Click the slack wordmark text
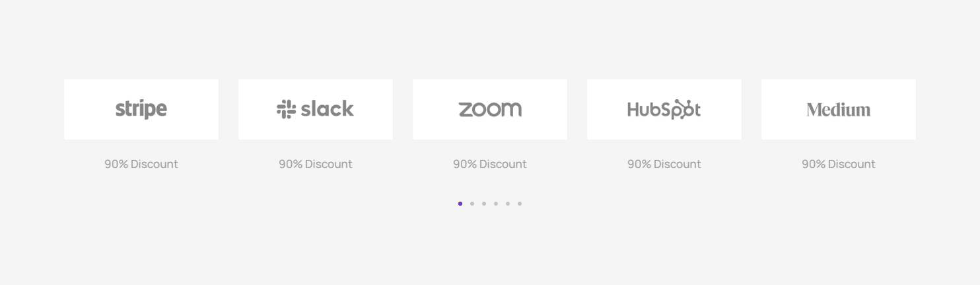 pyautogui.click(x=327, y=109)
